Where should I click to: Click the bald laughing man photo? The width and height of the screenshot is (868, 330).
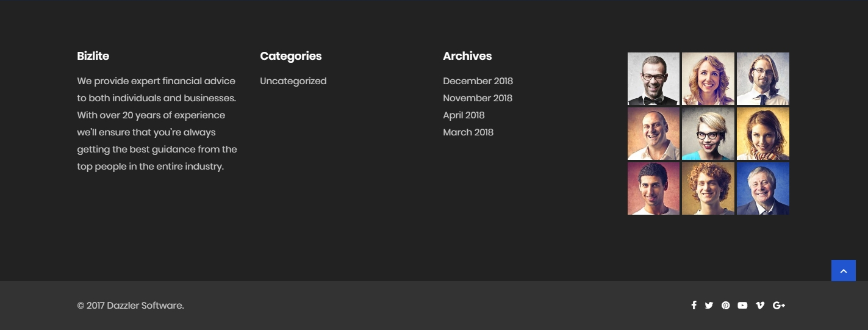[x=653, y=134]
